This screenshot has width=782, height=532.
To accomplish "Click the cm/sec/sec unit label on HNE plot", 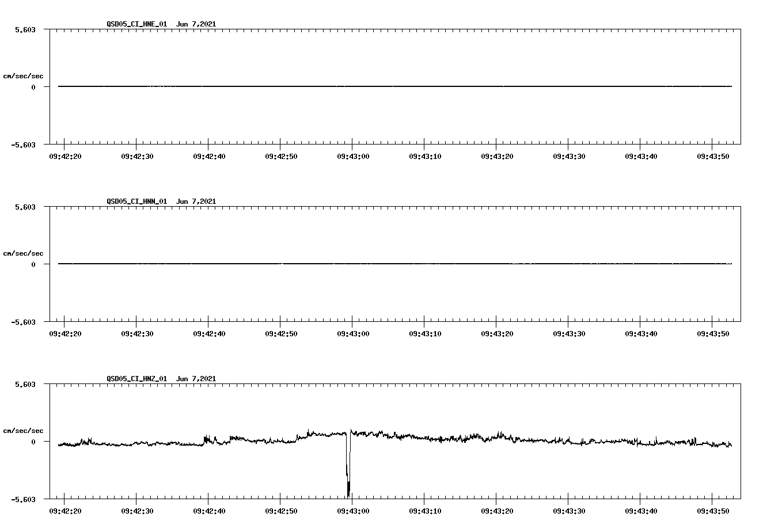I will click(23, 76).
